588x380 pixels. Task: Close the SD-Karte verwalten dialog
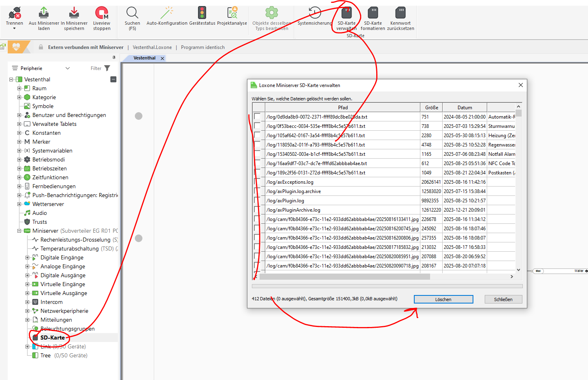coord(521,85)
